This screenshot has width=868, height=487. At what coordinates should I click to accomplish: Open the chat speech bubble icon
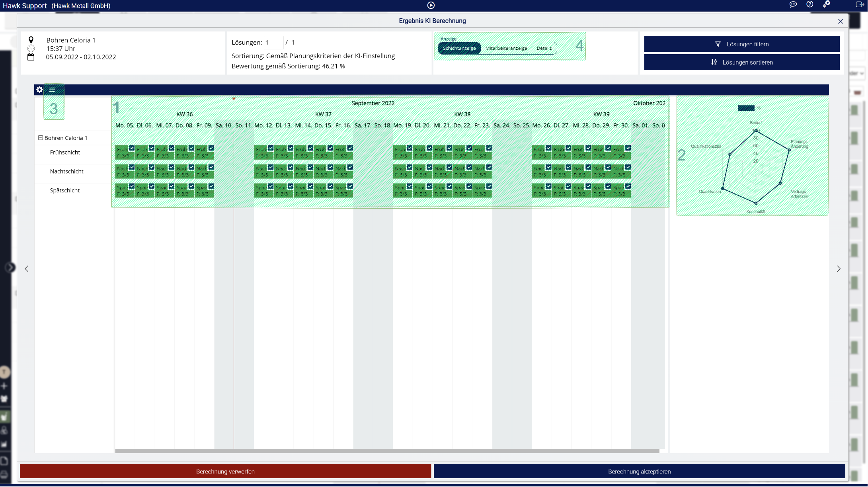point(793,5)
